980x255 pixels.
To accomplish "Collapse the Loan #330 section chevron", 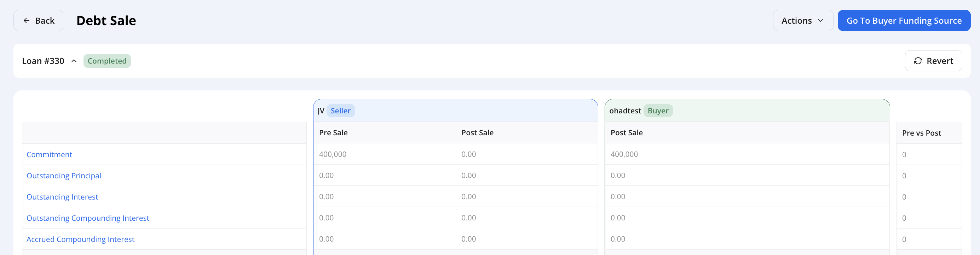I will click(74, 61).
